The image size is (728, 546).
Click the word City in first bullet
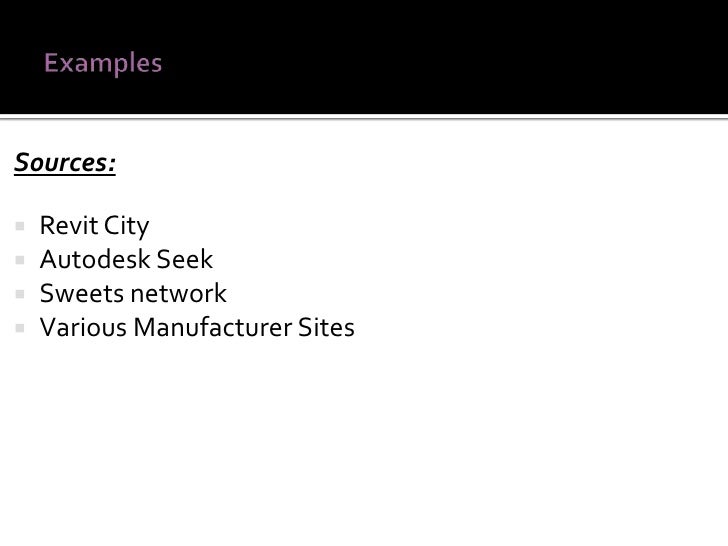[127, 227]
